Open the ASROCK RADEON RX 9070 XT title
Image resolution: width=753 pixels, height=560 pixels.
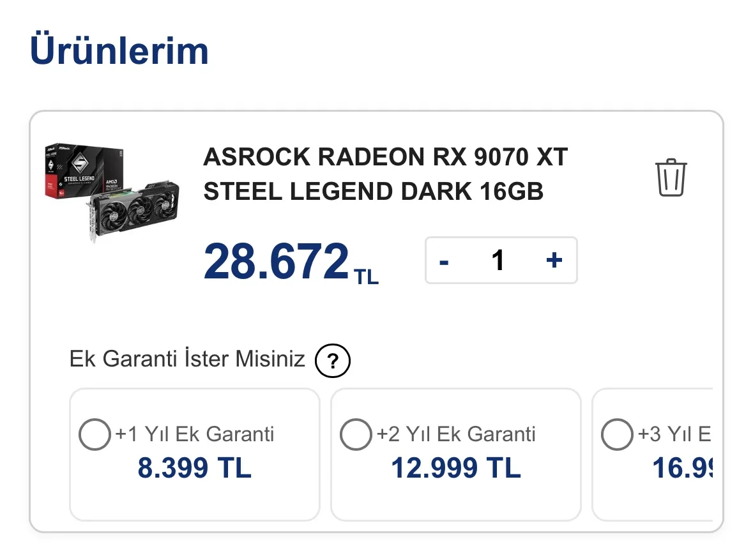385,157
